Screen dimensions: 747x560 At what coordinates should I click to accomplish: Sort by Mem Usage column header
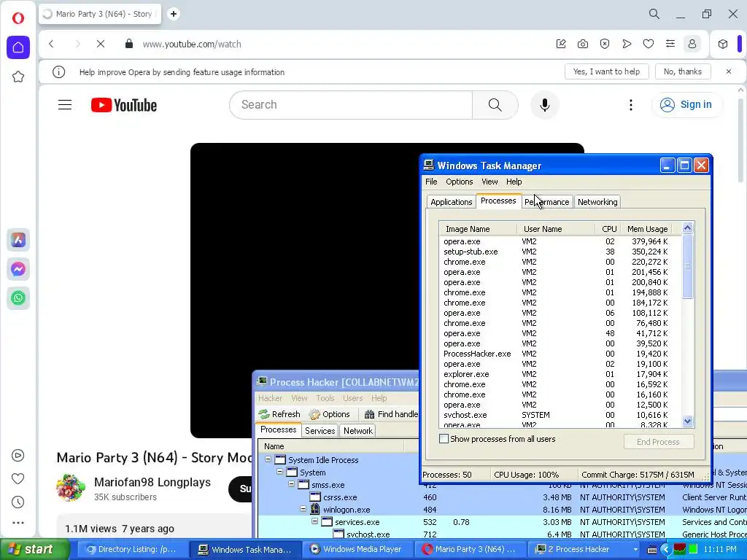(647, 228)
